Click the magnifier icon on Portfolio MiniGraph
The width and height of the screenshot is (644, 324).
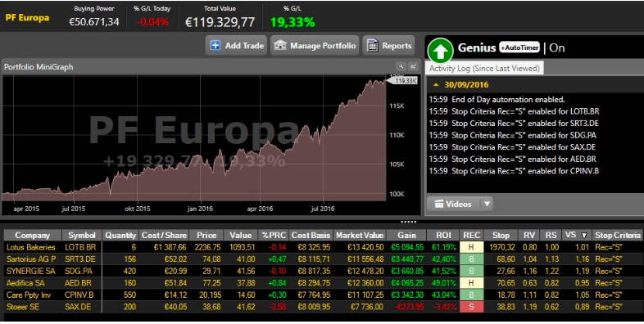(401, 66)
